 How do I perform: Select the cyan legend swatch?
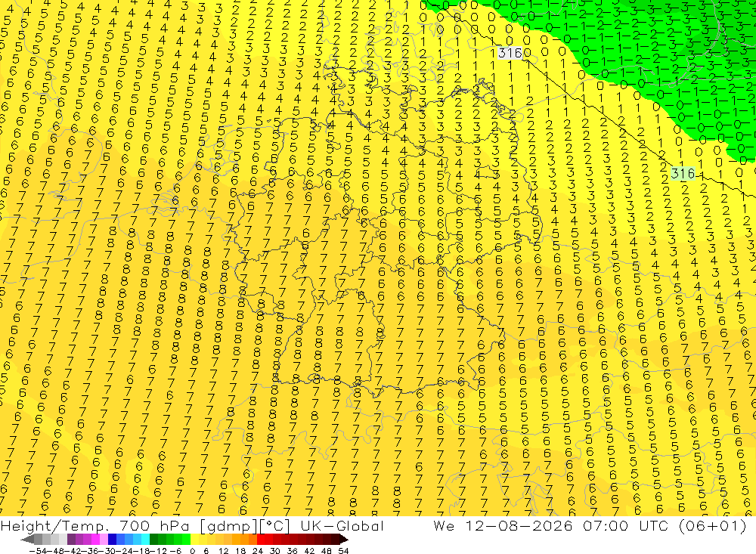point(145,540)
